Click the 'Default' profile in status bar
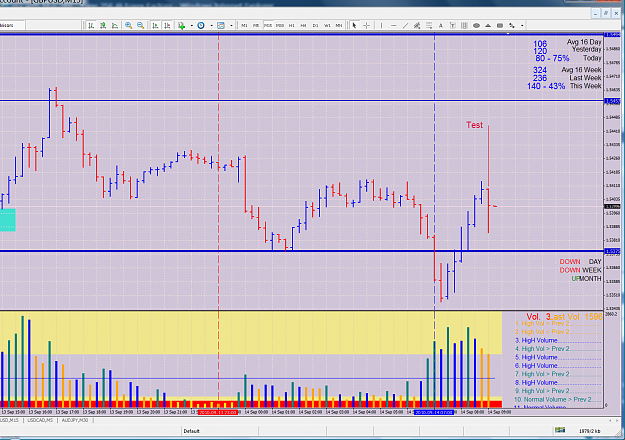625x440 pixels. (x=192, y=431)
